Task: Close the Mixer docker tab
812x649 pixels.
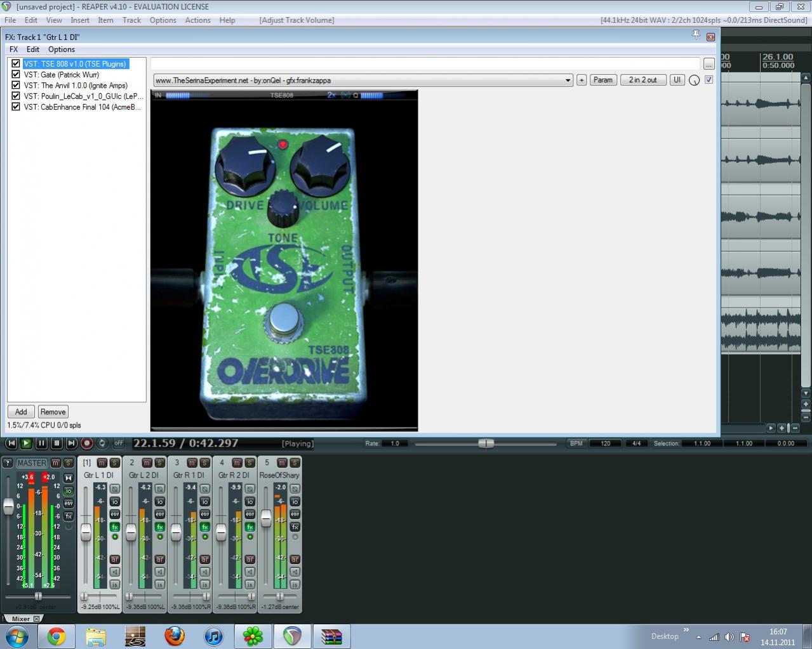Action: [36, 619]
